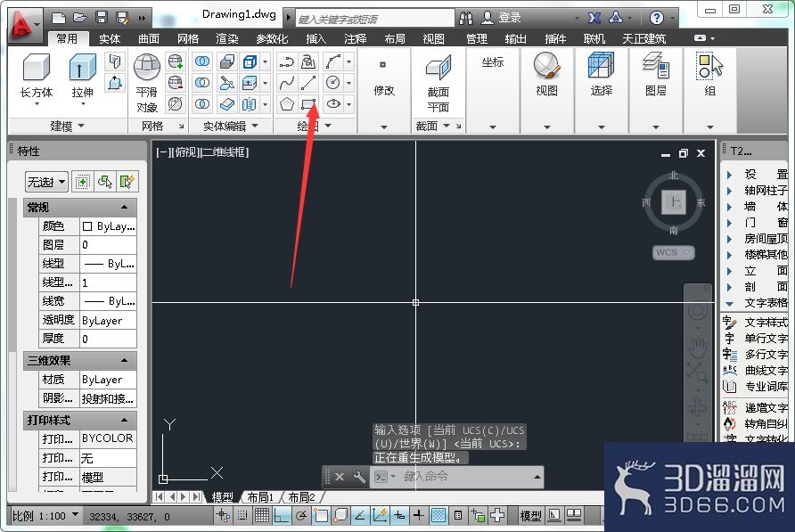This screenshot has height=532, width=795.
Task: Open the 渲染 ribbon tab
Action: [x=227, y=38]
